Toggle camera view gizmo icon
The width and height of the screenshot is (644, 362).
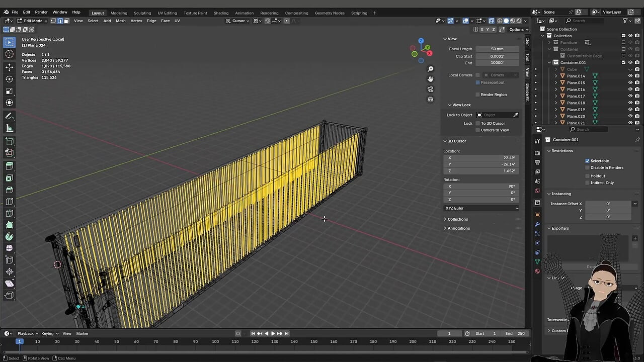[430, 89]
